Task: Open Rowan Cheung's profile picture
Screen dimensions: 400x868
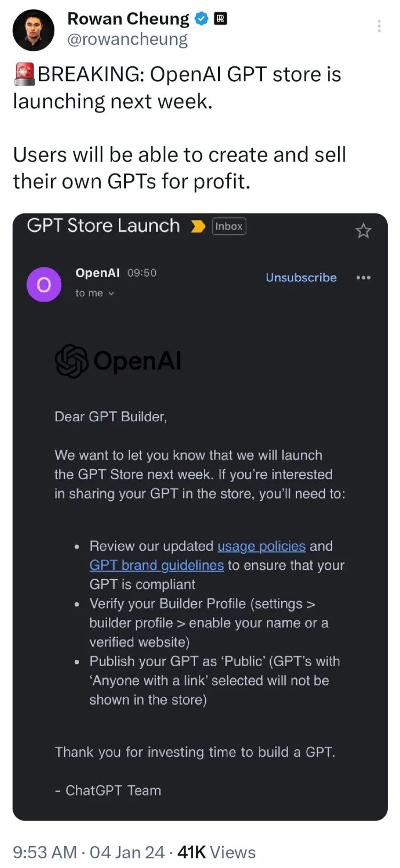Action: tap(33, 30)
